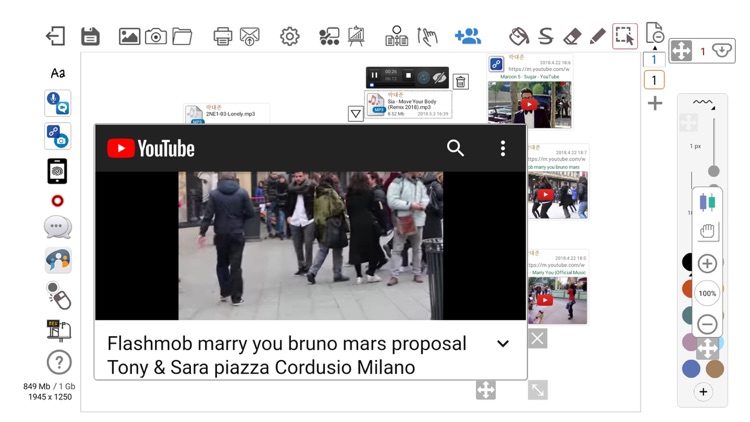The image size is (750, 422).
Task: Click the mouse pointer control icon
Action: (59, 295)
